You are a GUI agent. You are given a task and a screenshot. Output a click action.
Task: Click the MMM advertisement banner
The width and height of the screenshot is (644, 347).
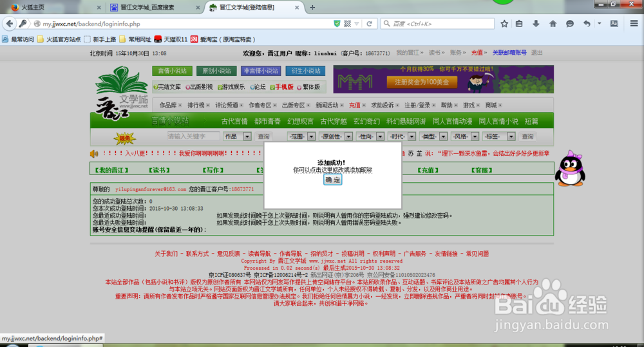pos(444,79)
